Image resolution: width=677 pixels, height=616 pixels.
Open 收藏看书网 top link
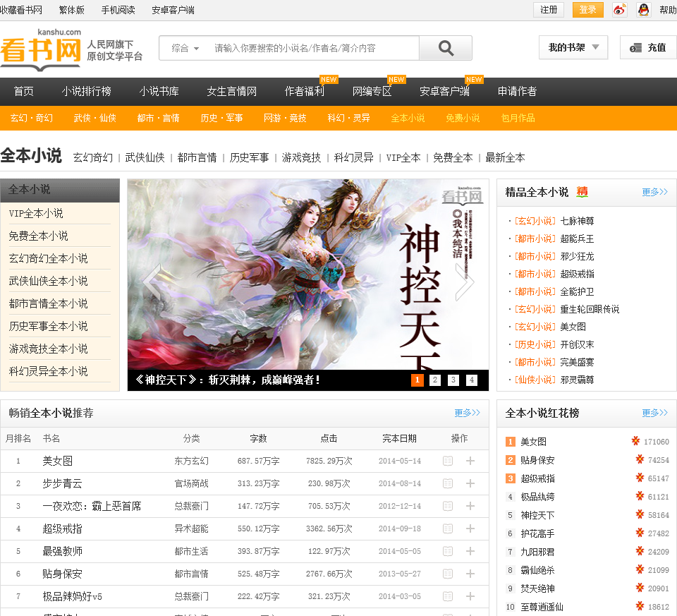coord(20,10)
